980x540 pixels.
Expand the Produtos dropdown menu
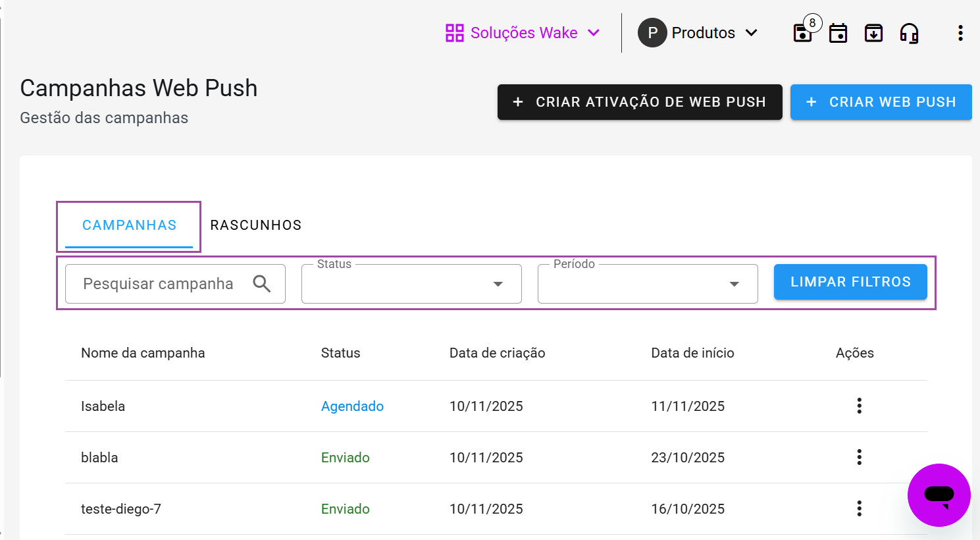coord(752,32)
